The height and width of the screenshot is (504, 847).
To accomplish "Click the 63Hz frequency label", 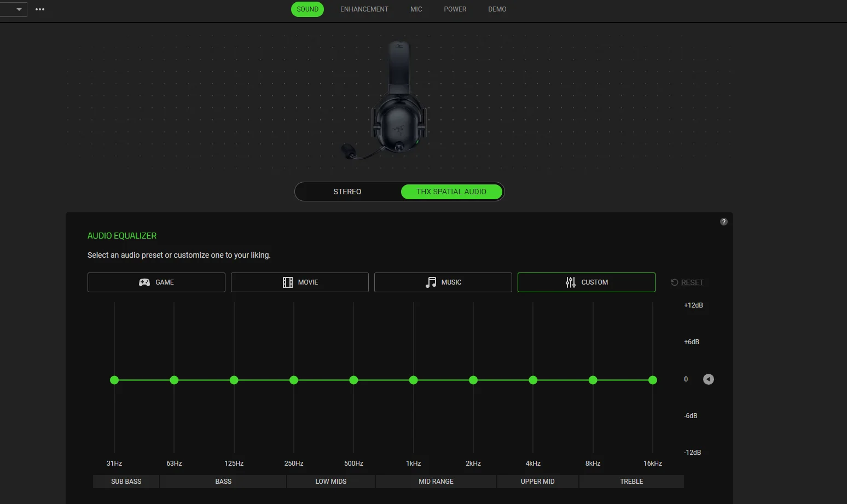I will coord(174,464).
